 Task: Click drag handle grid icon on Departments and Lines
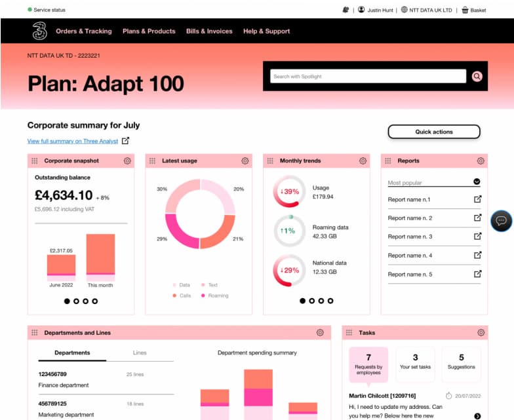(34, 333)
